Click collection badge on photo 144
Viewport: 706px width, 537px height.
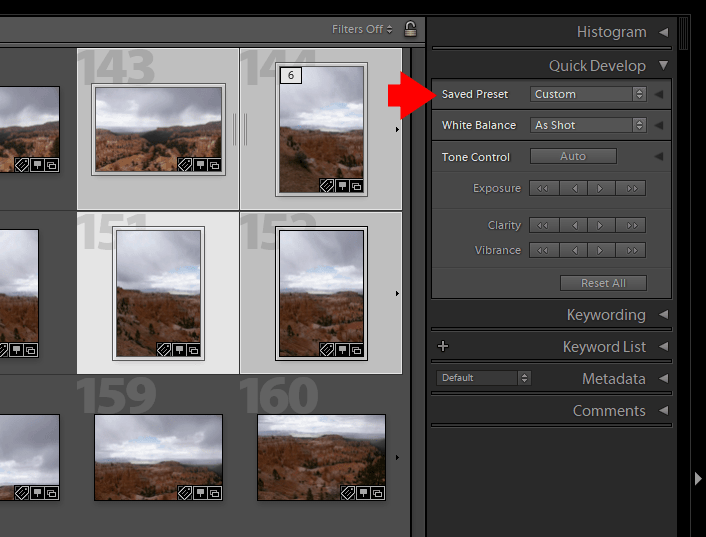(356, 185)
